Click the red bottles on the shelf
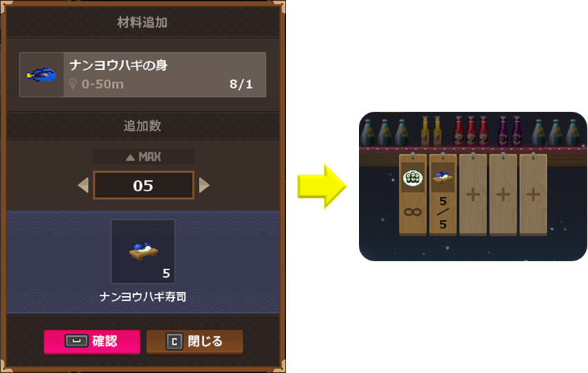 click(x=471, y=131)
